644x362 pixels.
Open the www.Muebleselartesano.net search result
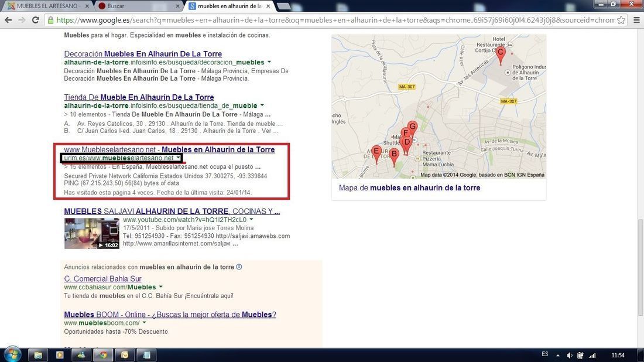click(x=169, y=149)
